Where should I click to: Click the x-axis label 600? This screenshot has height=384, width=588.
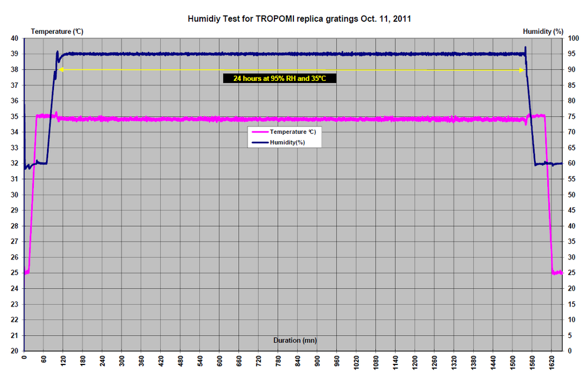coord(220,361)
